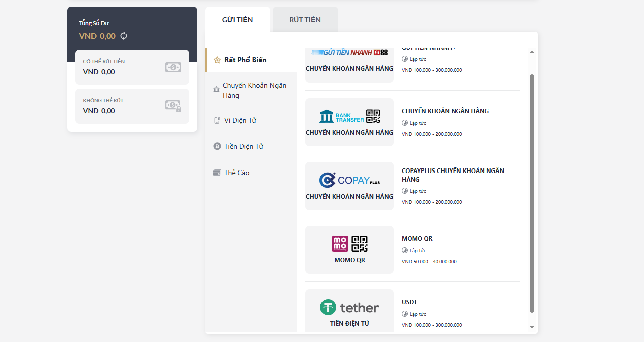Image resolution: width=644 pixels, height=342 pixels.
Task: Click the e-wallet phone icon
Action: coord(217,120)
